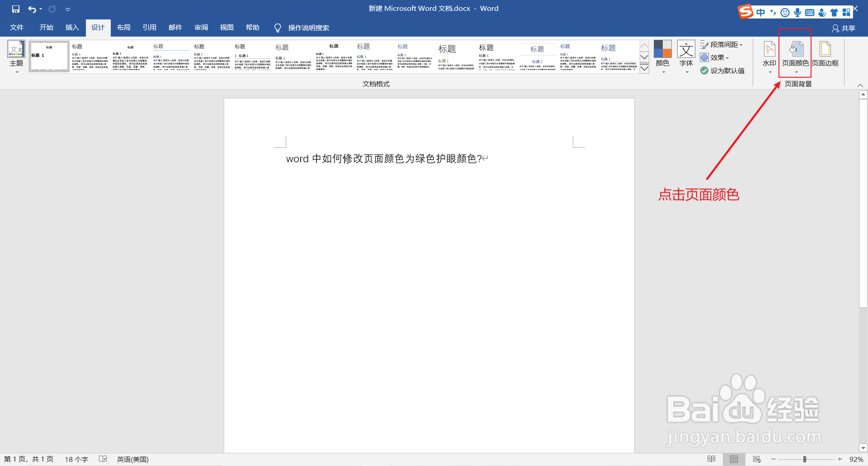Screen dimensions: 868x466
Task: Switch to the 插入 tab
Action: pos(72,28)
